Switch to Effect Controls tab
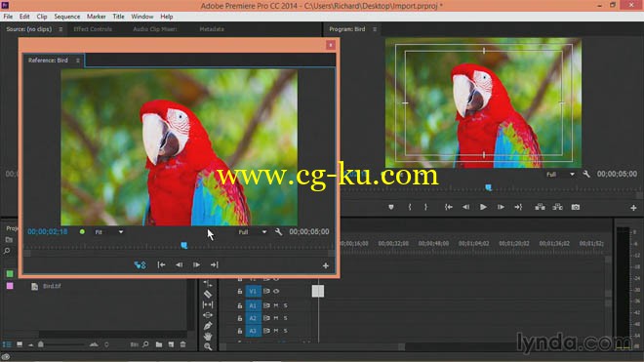This screenshot has height=362, width=644. tap(93, 29)
